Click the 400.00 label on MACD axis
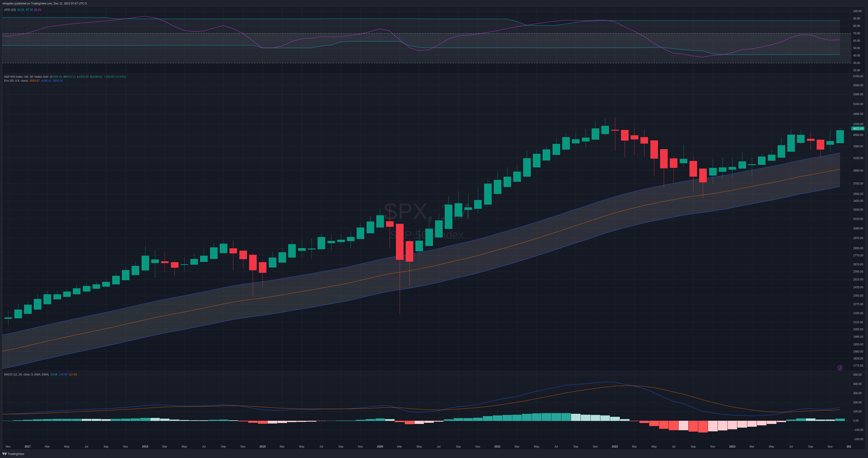This screenshot has height=458, width=868. tap(857, 384)
